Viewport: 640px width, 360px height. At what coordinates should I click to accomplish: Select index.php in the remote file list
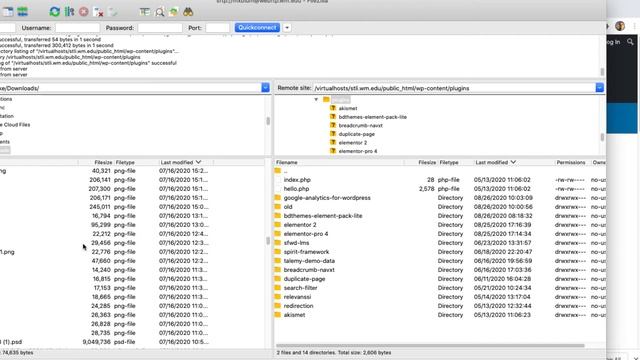click(440, 180)
